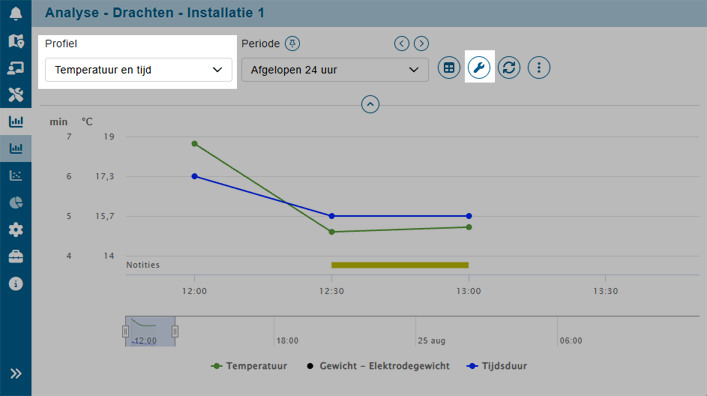Refresh the chart with the reload icon

click(509, 68)
